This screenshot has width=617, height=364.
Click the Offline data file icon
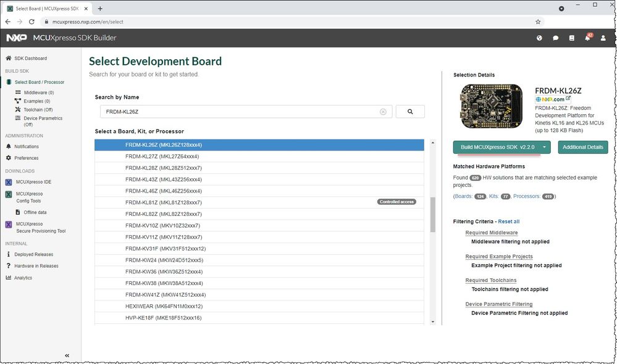tap(18, 212)
